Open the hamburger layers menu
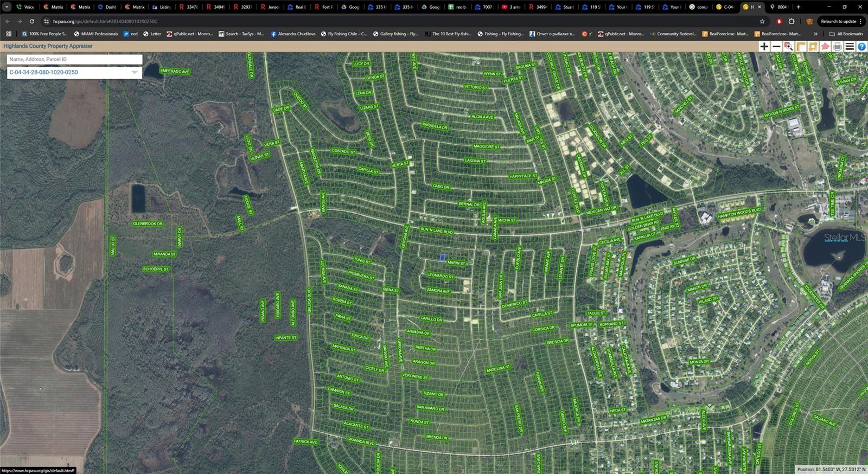868x474 pixels. [x=850, y=47]
